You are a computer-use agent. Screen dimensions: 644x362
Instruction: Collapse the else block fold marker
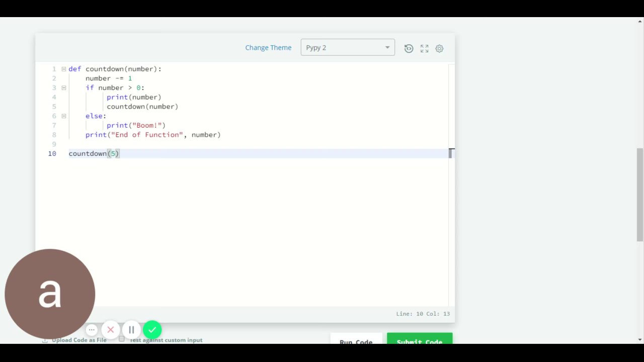tap(64, 116)
